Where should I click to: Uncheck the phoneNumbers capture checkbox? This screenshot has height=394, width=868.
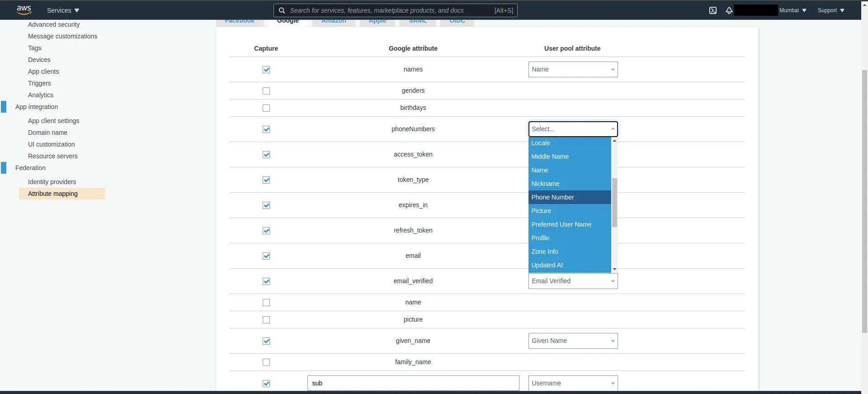(x=266, y=129)
